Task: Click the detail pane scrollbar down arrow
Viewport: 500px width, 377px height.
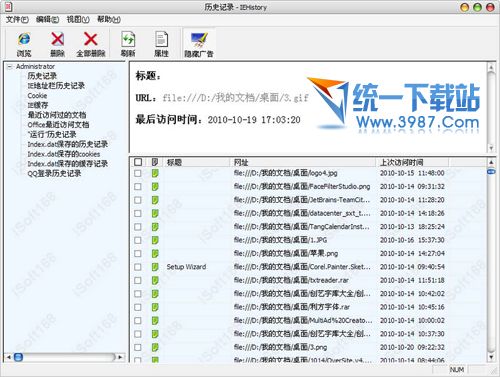Action: pos(491,148)
